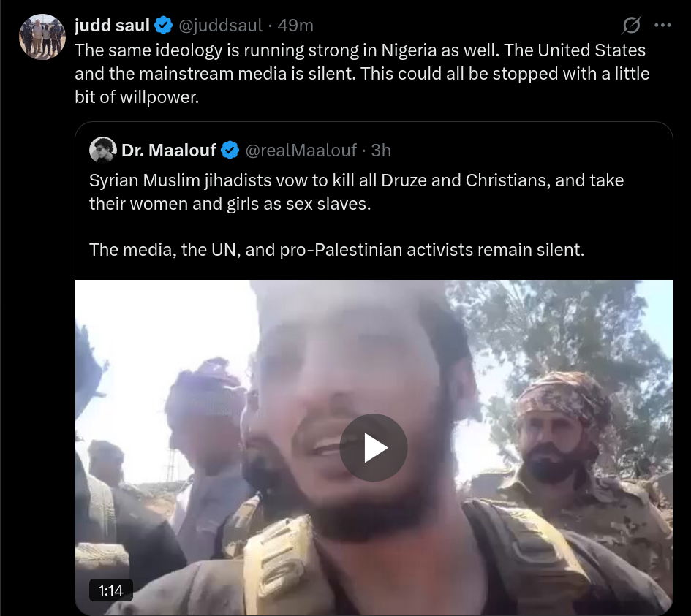691x616 pixels.
Task: Open the @realMaalouf handle
Action: [301, 151]
